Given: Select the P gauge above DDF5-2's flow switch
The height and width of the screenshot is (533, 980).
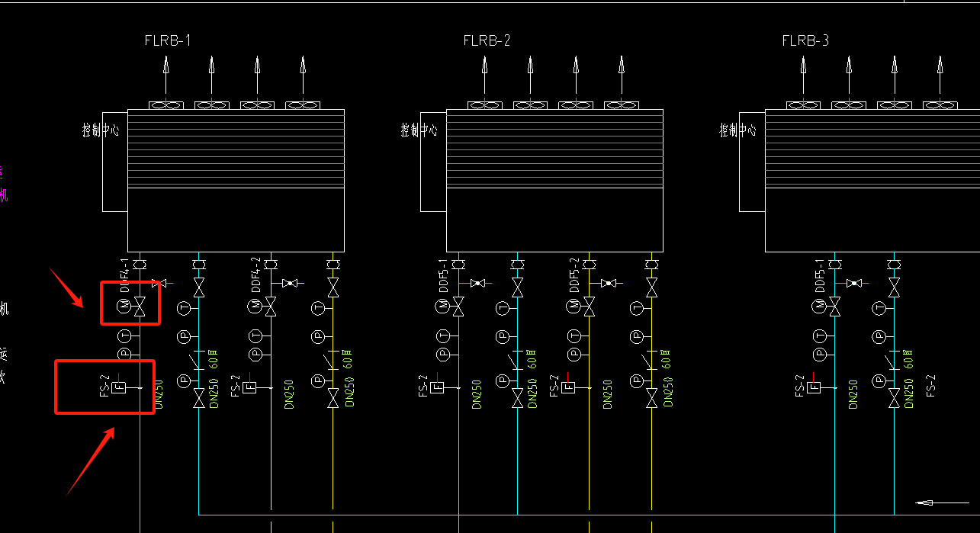Looking at the screenshot, I should [574, 354].
